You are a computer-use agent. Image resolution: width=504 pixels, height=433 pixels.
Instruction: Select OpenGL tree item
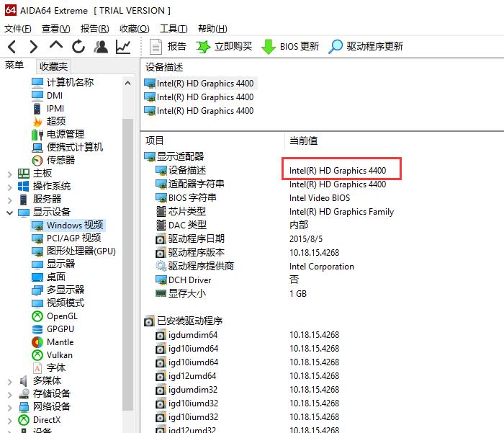tap(55, 316)
